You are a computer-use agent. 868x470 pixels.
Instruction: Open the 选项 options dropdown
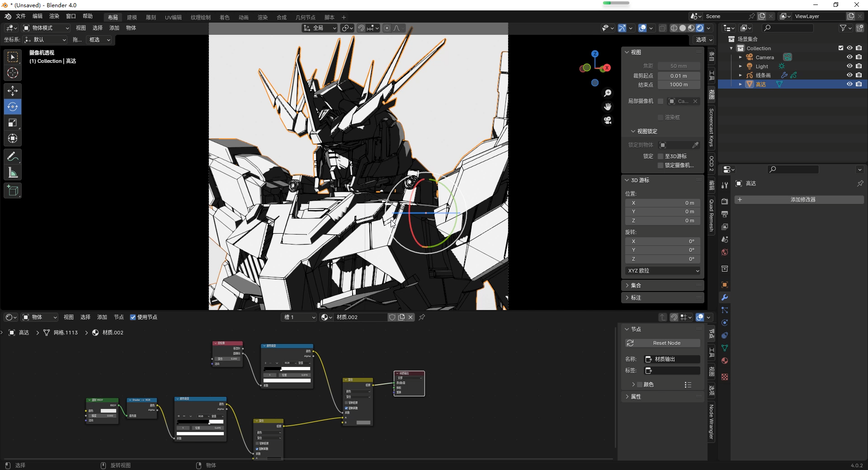703,40
